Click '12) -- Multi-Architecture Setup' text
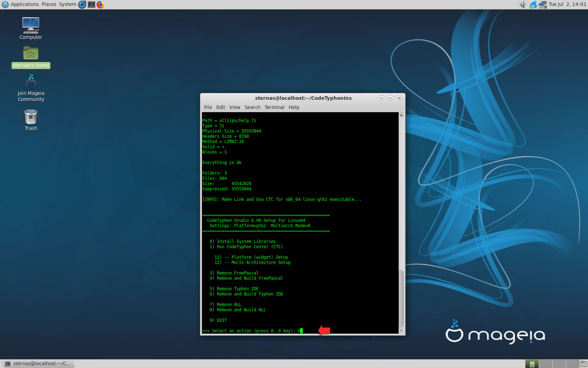The width and height of the screenshot is (588, 368). point(252,263)
